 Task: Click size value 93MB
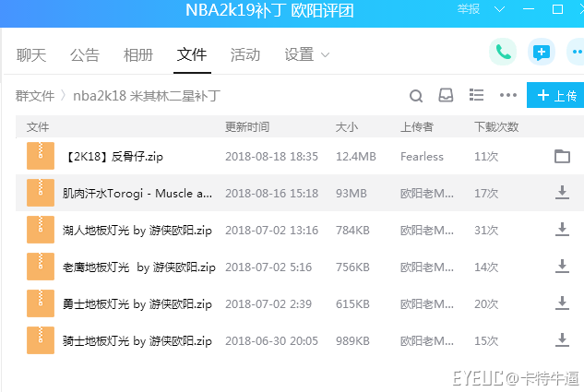pos(352,193)
